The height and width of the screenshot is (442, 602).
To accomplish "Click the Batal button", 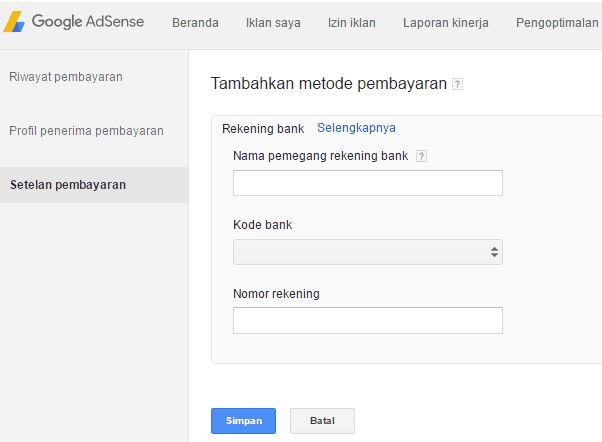I will [322, 420].
